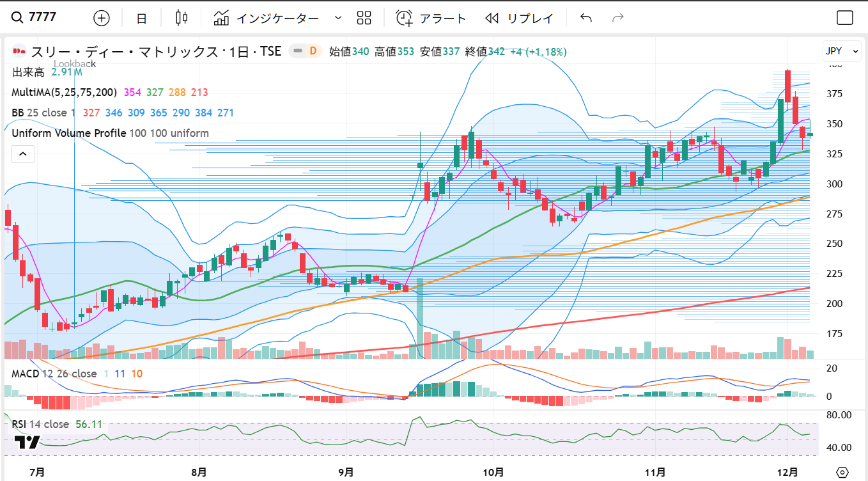Viewport: 868px width, 481px height.
Task: Open chart settings gear at bottom right
Action: [842, 472]
